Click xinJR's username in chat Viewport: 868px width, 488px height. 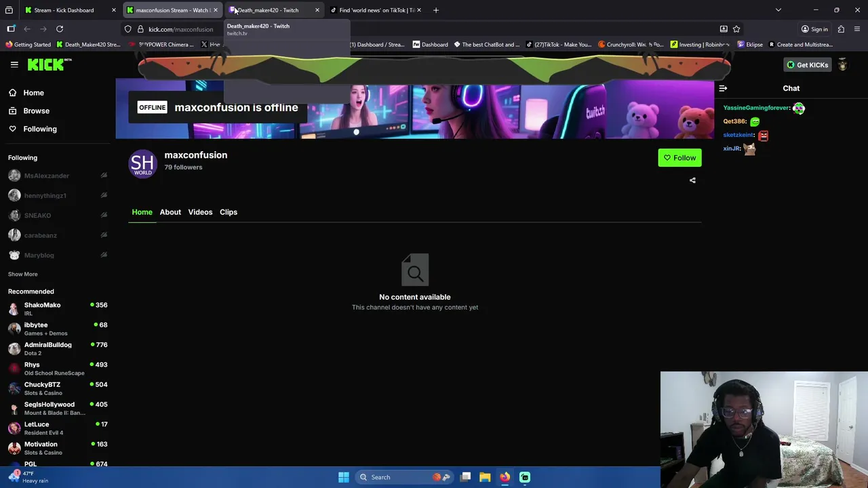(x=732, y=148)
